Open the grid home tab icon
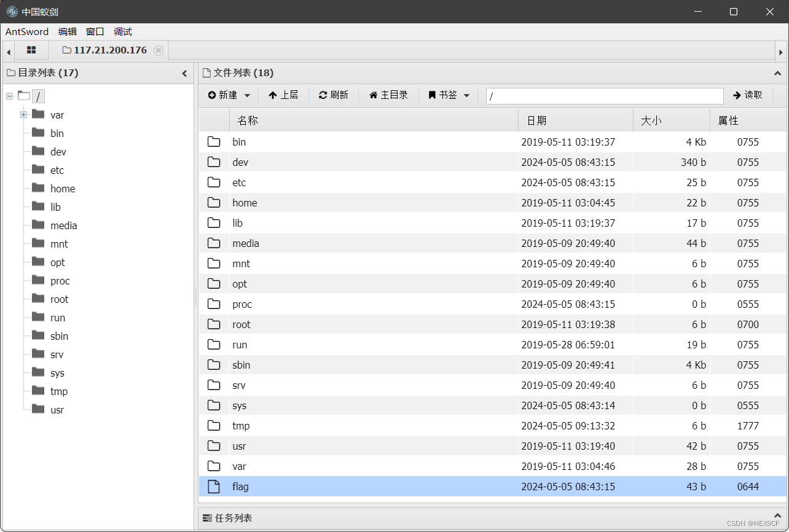The image size is (789, 532). (31, 50)
